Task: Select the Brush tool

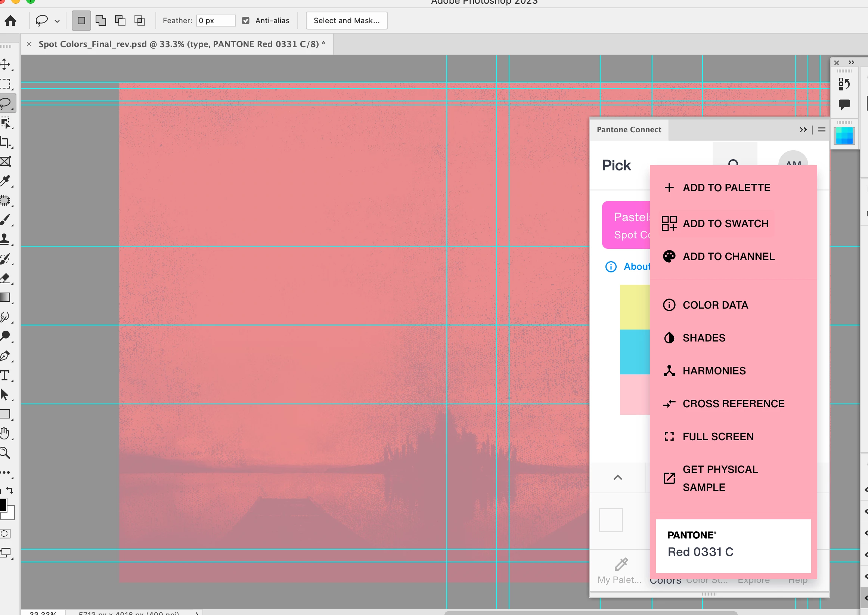Action: click(x=5, y=220)
